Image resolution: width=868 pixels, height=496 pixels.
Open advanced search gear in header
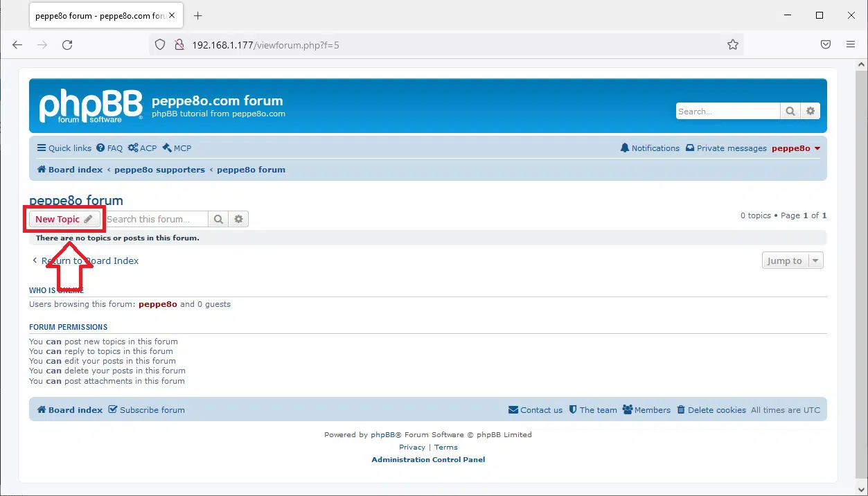(x=811, y=111)
